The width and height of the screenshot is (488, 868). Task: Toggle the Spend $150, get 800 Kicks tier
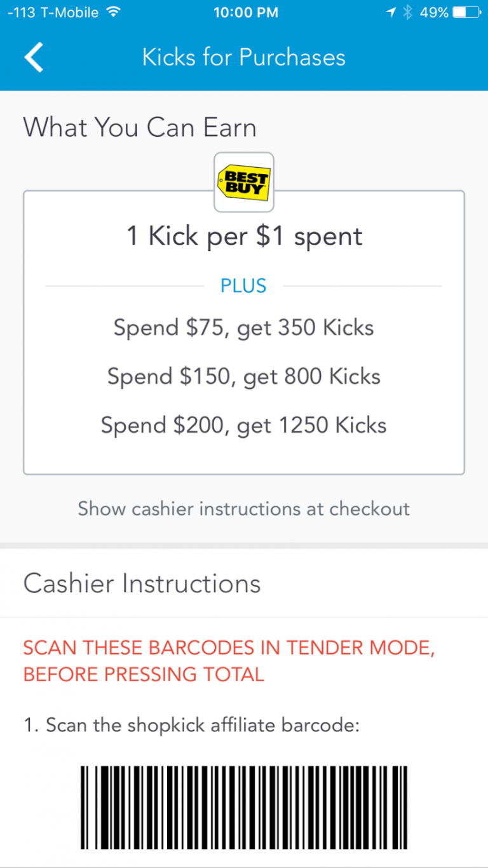(244, 376)
